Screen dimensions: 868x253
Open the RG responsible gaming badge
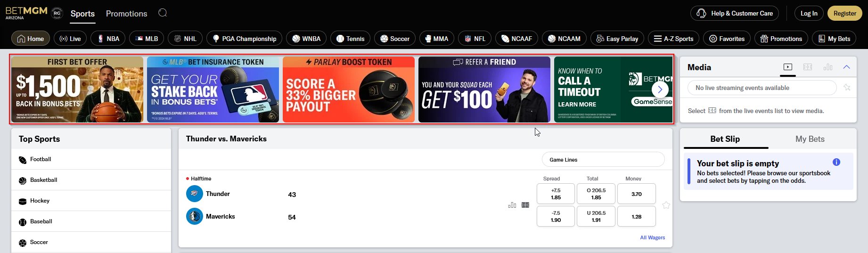(57, 13)
